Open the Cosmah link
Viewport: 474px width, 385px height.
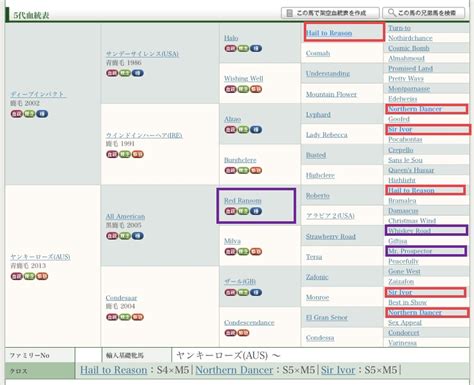coord(318,53)
